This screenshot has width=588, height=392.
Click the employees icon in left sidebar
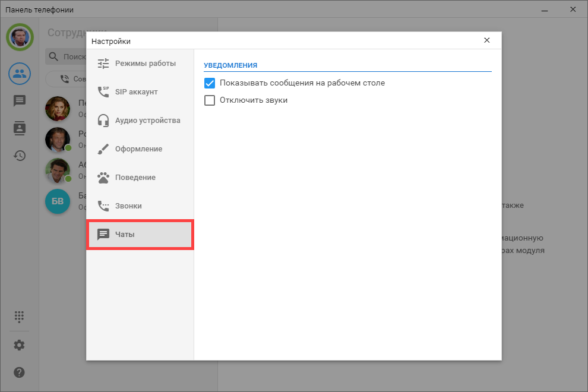pyautogui.click(x=20, y=74)
